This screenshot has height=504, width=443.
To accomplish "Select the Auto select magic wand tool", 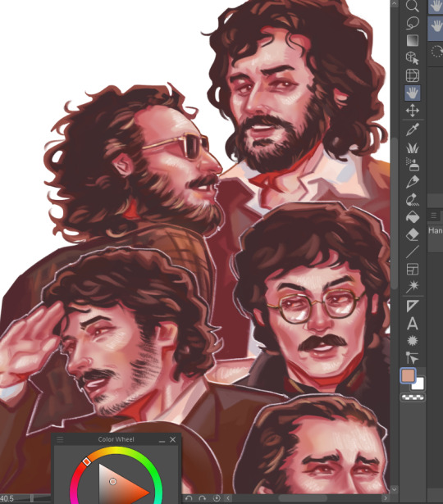I will click(x=412, y=286).
